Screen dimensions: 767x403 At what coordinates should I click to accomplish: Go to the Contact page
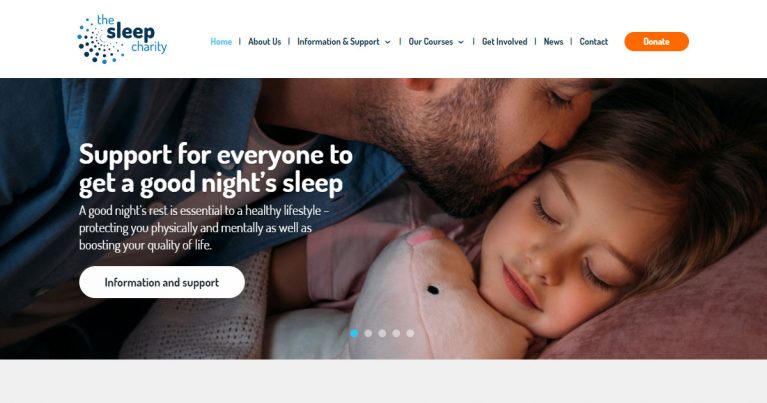[x=594, y=42]
